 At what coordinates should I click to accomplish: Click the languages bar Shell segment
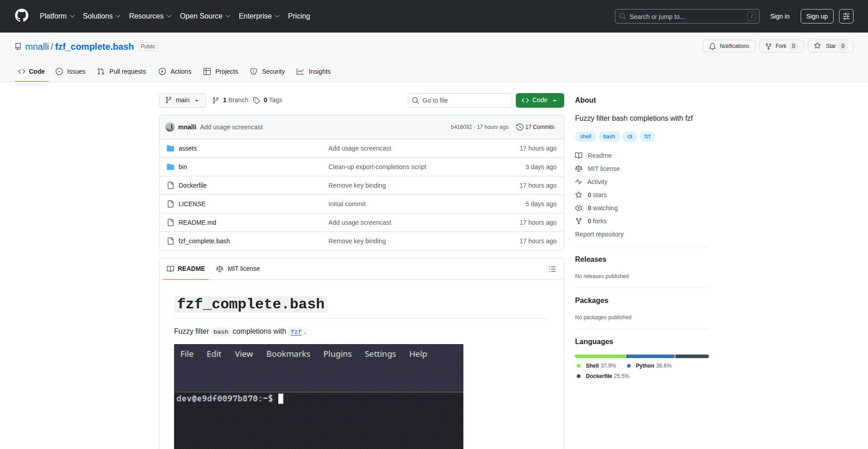[600, 356]
